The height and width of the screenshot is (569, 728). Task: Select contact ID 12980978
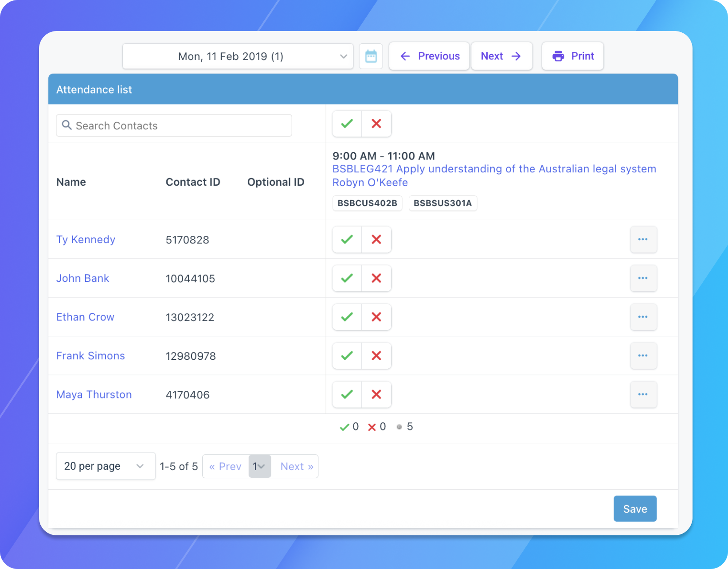pyautogui.click(x=191, y=356)
